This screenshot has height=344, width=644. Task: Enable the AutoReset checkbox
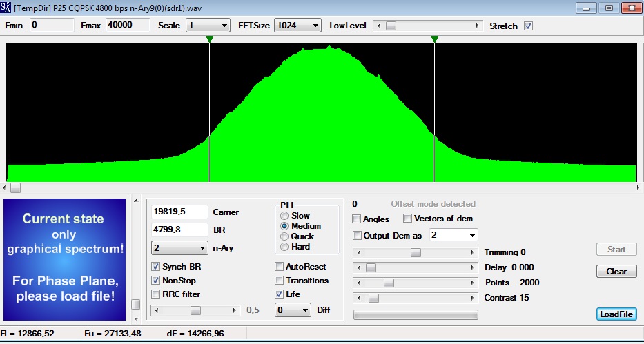[280, 267]
